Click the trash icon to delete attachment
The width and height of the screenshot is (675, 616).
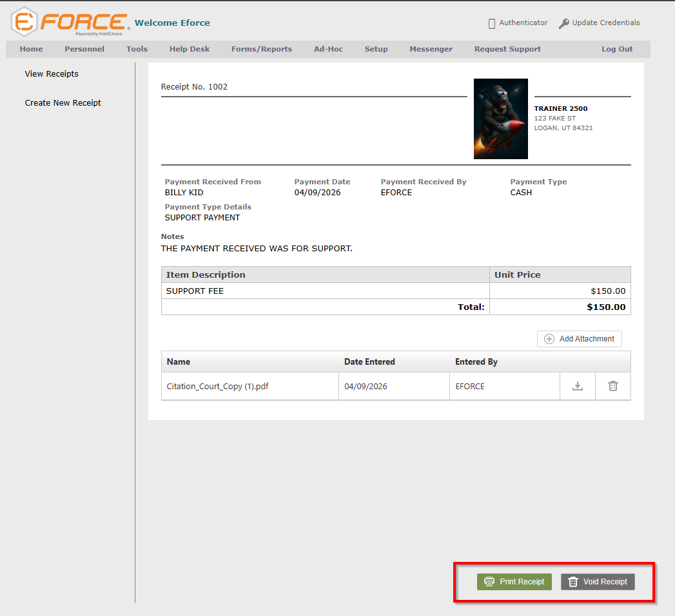pyautogui.click(x=612, y=386)
